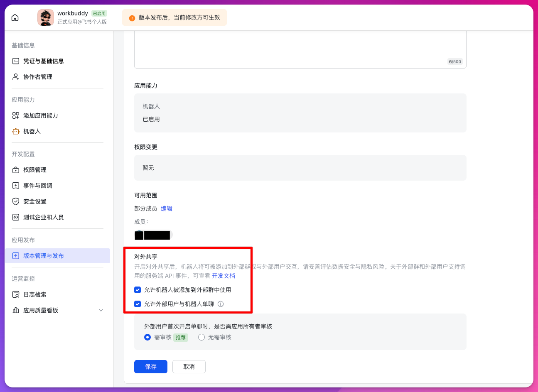
Task: Click the 部分成员 scope text
Action: pyautogui.click(x=146, y=208)
